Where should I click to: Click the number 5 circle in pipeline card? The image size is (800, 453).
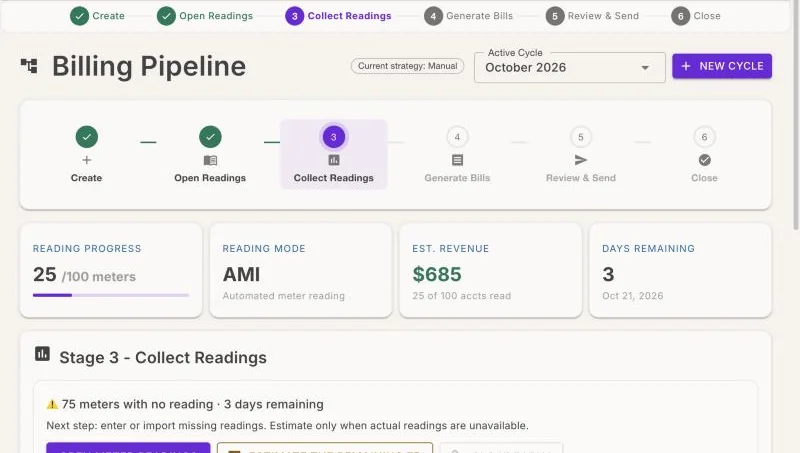581,137
